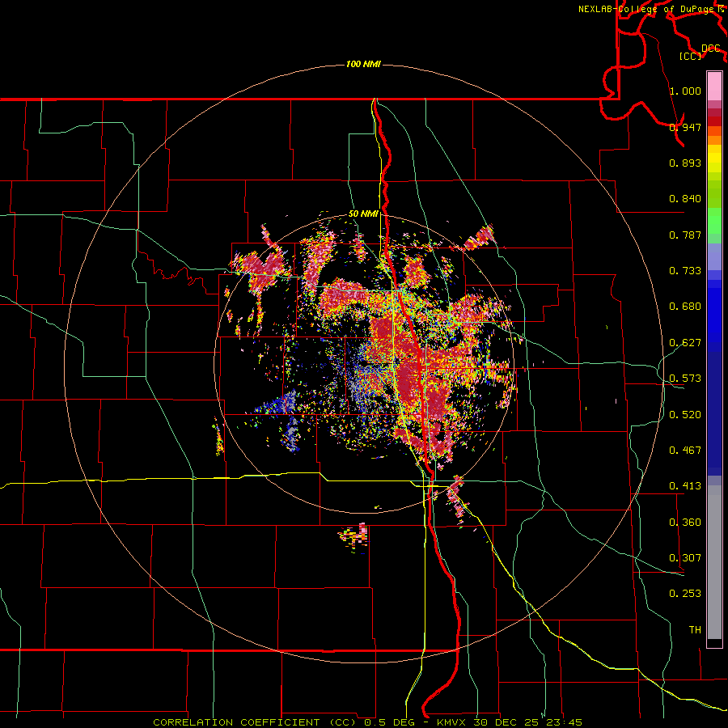Click the DCC [CC] legend title
Viewport: 728px width, 728px height.
pos(700,52)
